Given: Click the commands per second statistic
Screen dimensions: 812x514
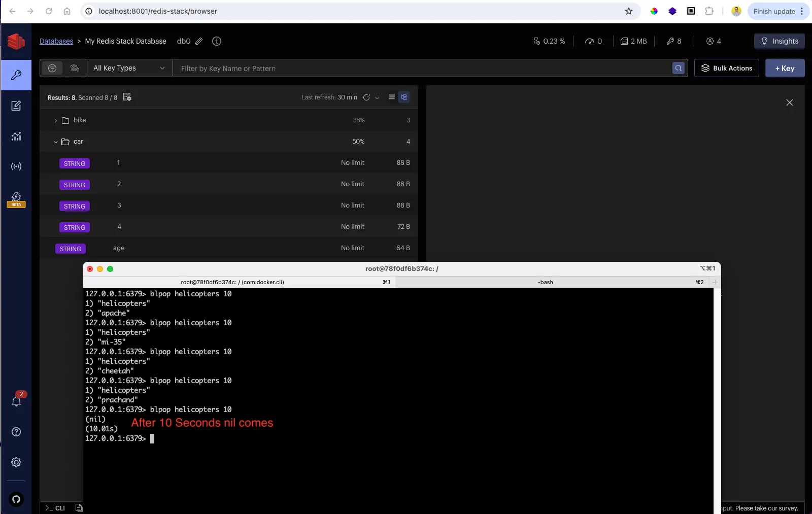Looking at the screenshot, I should coord(593,41).
